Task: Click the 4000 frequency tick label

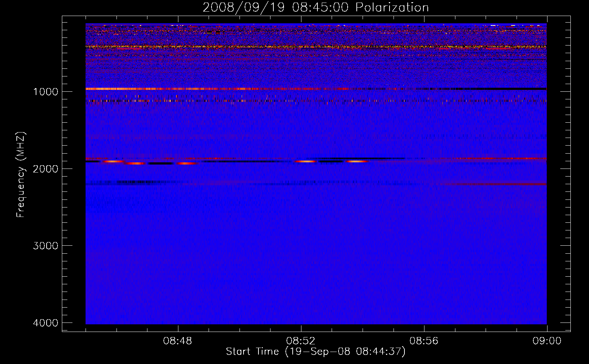Action: (x=46, y=323)
